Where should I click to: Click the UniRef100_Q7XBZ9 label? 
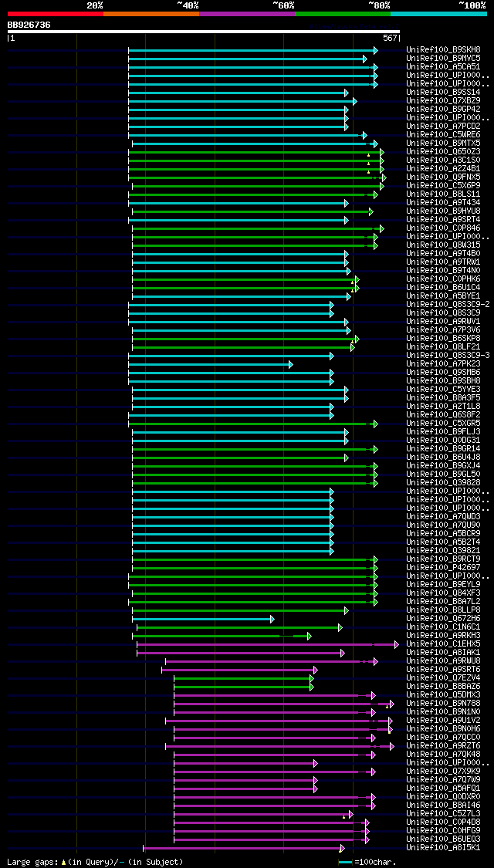point(443,101)
